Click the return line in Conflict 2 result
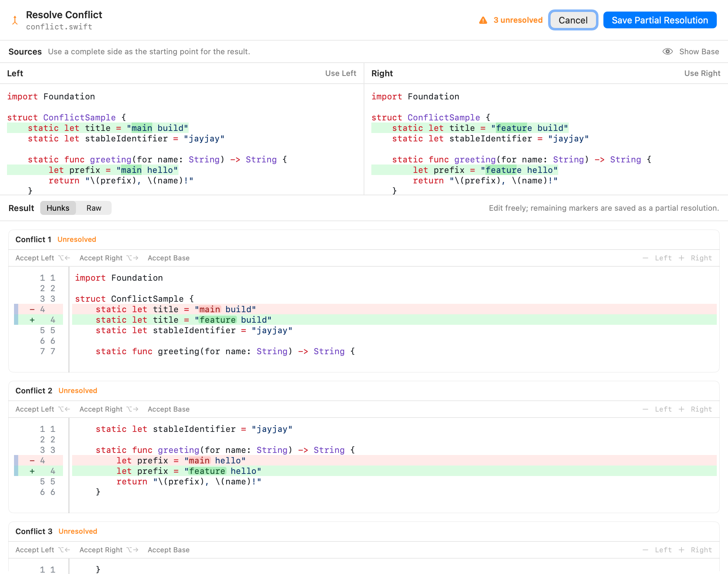Image resolution: width=728 pixels, height=574 pixels. pos(189,482)
